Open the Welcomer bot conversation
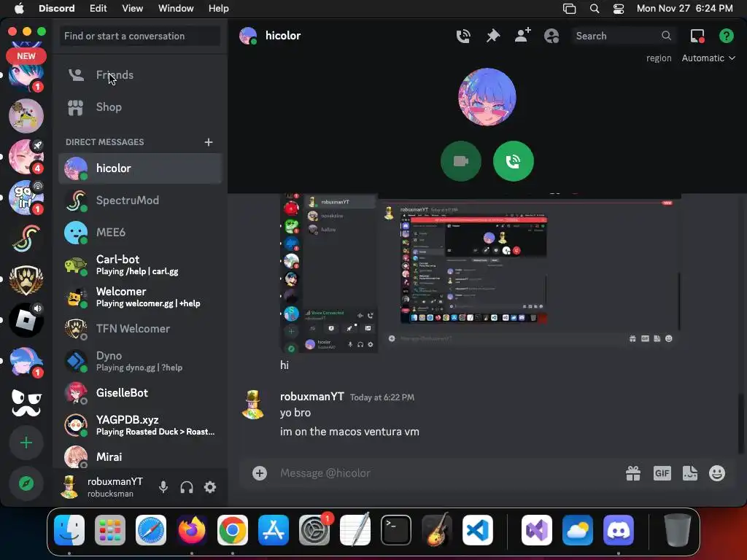Screen dimensions: 747x560 pyautogui.click(x=141, y=297)
